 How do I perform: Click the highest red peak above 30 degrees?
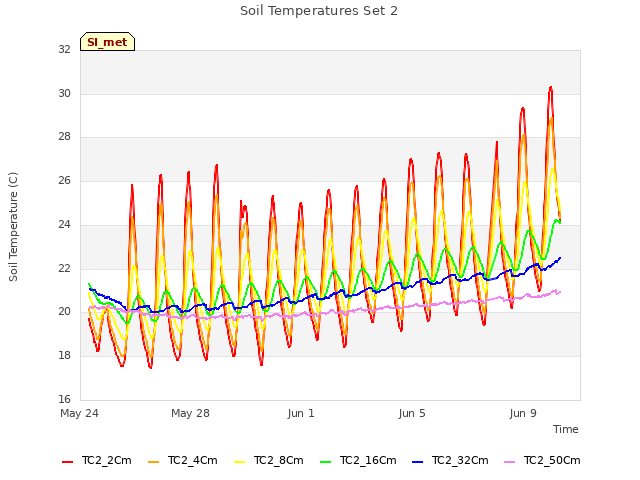551,88
